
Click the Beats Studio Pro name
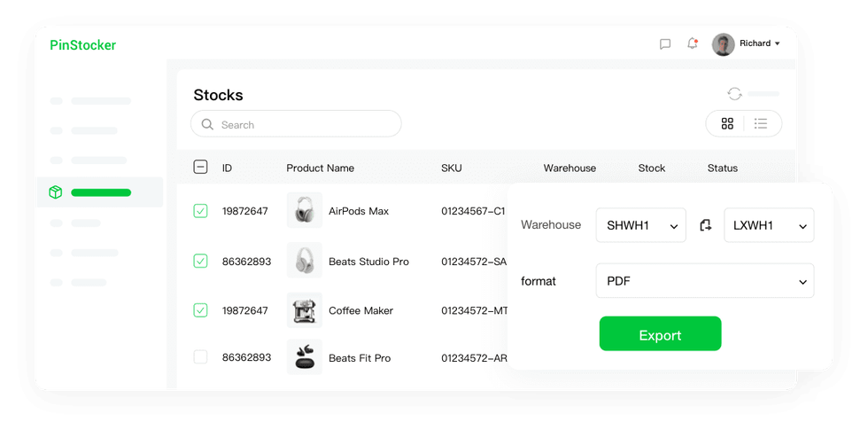coord(368,262)
